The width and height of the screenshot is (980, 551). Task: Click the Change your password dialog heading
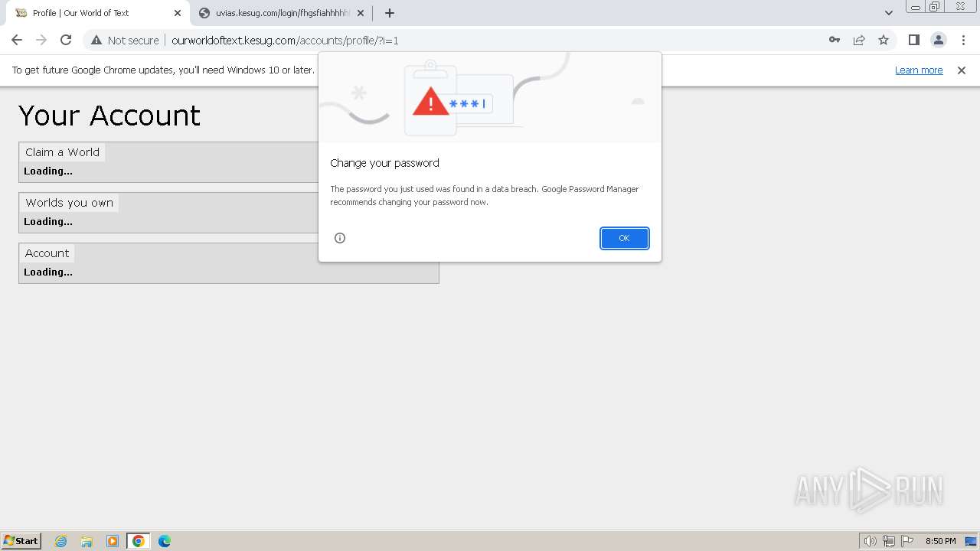point(384,163)
